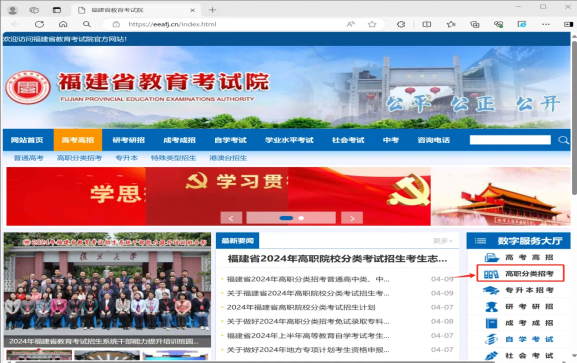
Task: Open 专升本 submenu link
Action: 127,158
